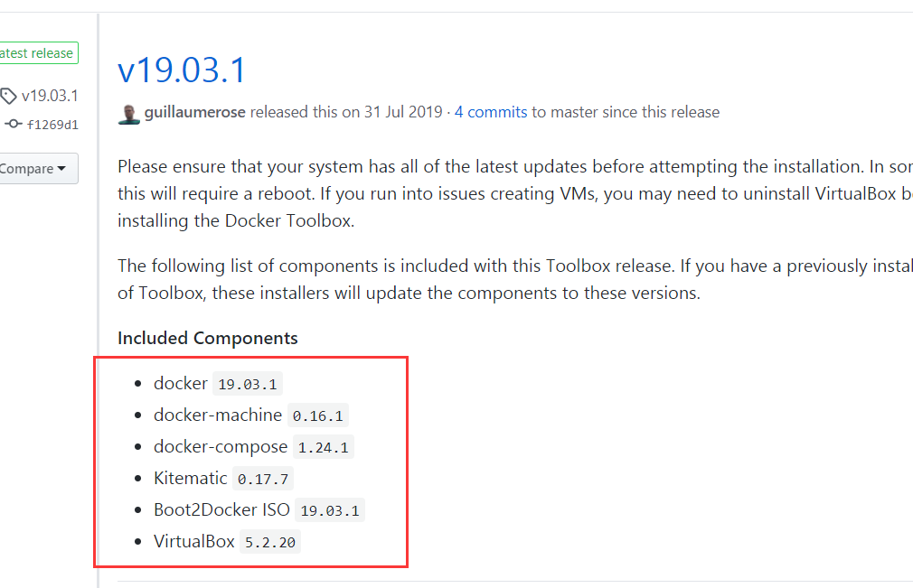Click the docker-machine component name
Viewport: 913px width, 588px height.
point(218,415)
